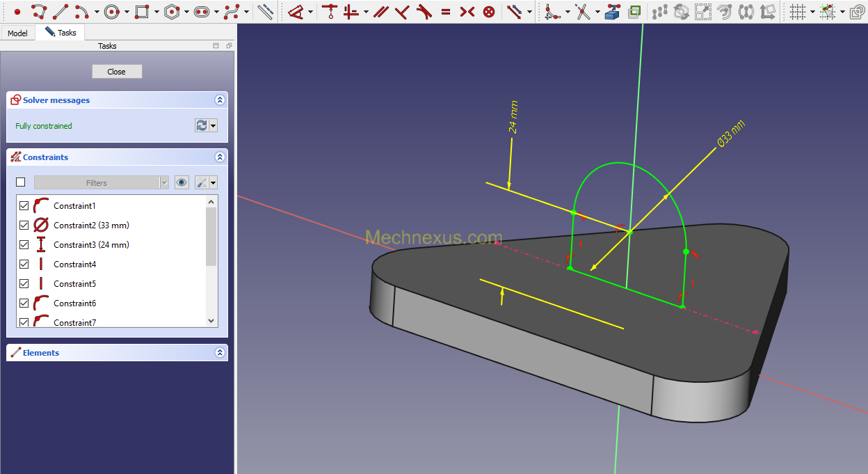Select the Create point tool
Viewport: 868px width, 474px height.
pos(17,11)
